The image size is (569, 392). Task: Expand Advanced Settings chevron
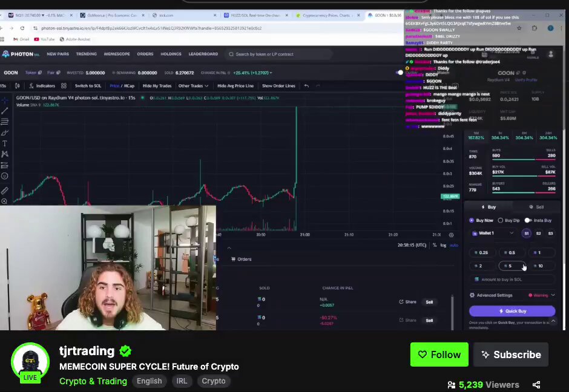(x=553, y=295)
